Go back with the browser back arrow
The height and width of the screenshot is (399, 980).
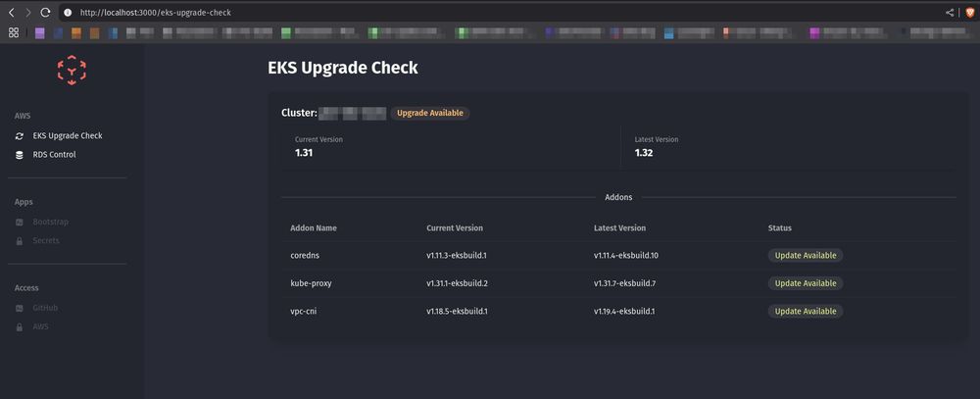point(11,12)
